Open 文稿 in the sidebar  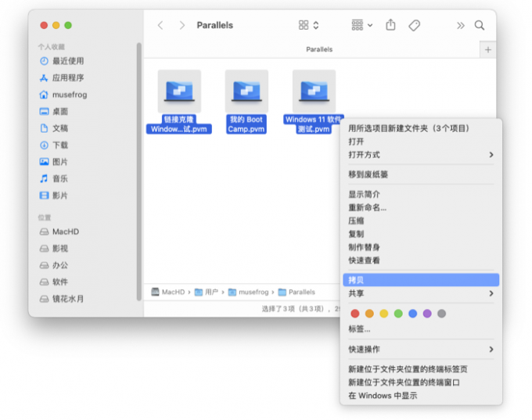(x=54, y=128)
